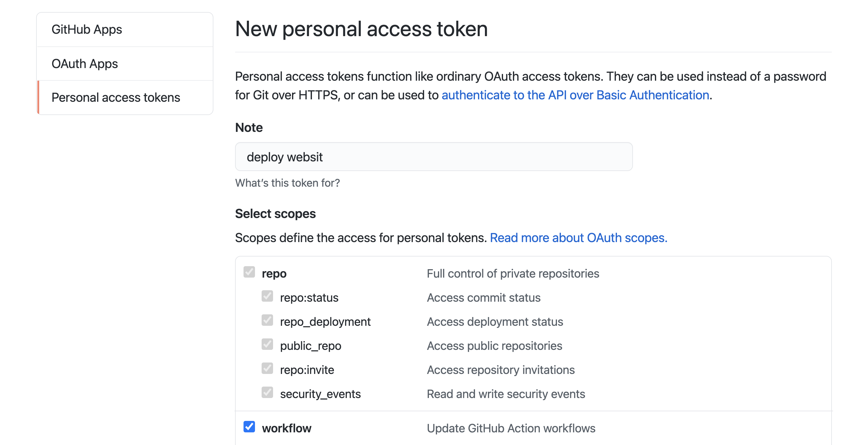Check the security_events scope
Screen dimensions: 868x445
tap(267, 393)
